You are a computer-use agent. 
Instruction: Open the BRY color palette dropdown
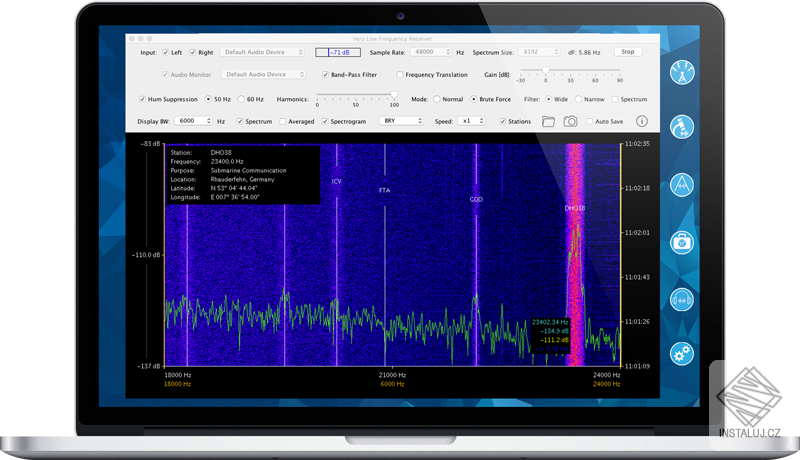coord(401,121)
